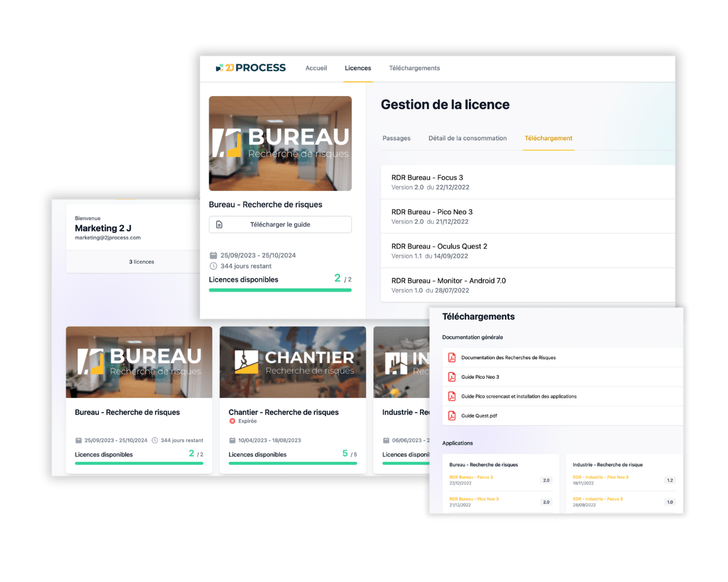Image resolution: width=728 pixels, height=582 pixels.
Task: Click PDF icon beside Documentation des Recherches de Risques
Action: pyautogui.click(x=451, y=357)
